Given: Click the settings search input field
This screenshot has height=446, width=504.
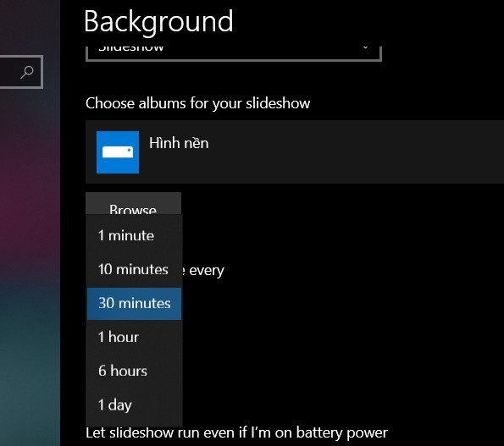Looking at the screenshot, I should tap(20, 72).
